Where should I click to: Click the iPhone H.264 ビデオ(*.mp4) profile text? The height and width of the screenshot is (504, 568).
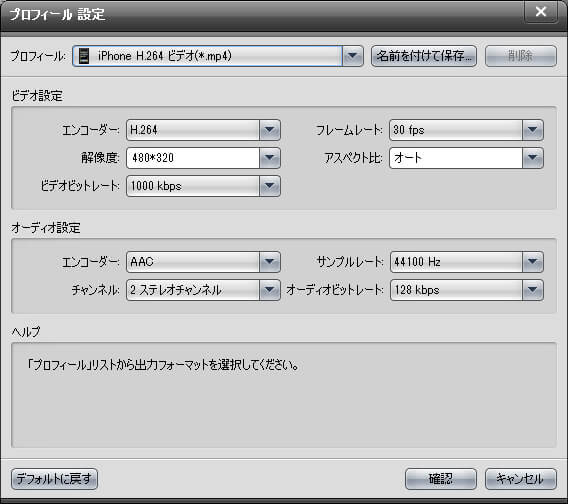164,56
